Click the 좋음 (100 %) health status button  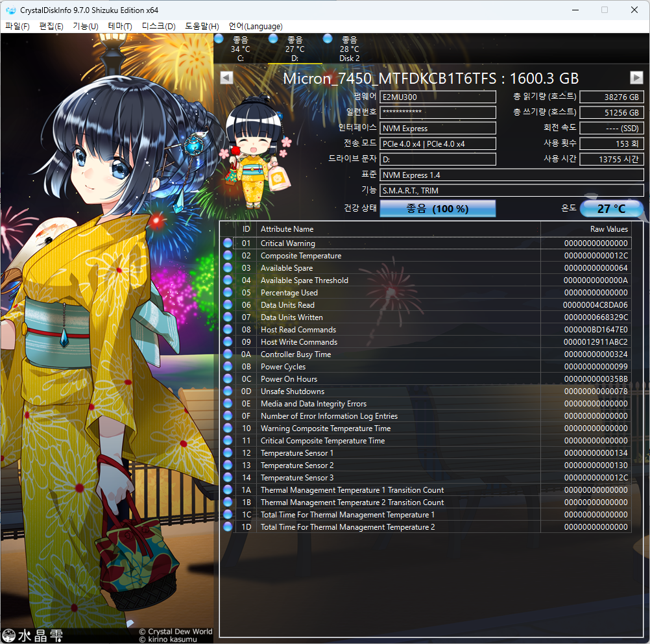(437, 208)
